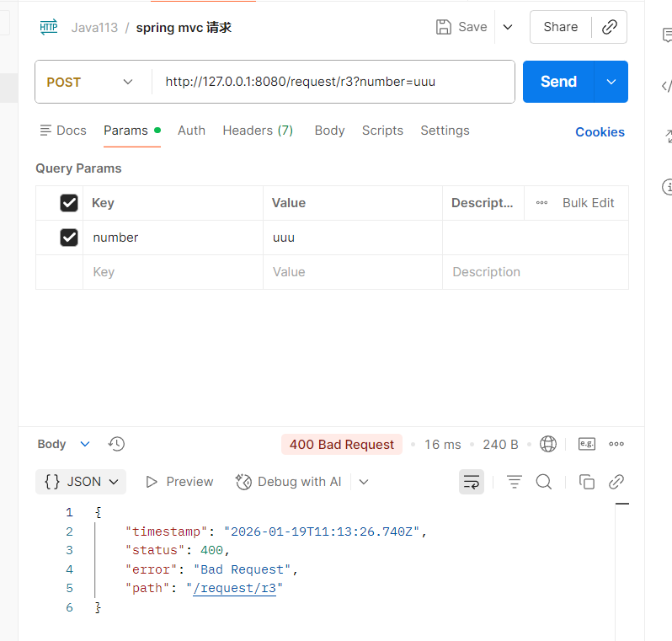Expand Debug with AI options arrow
Viewport: 672px width, 641px height.
pyautogui.click(x=364, y=482)
